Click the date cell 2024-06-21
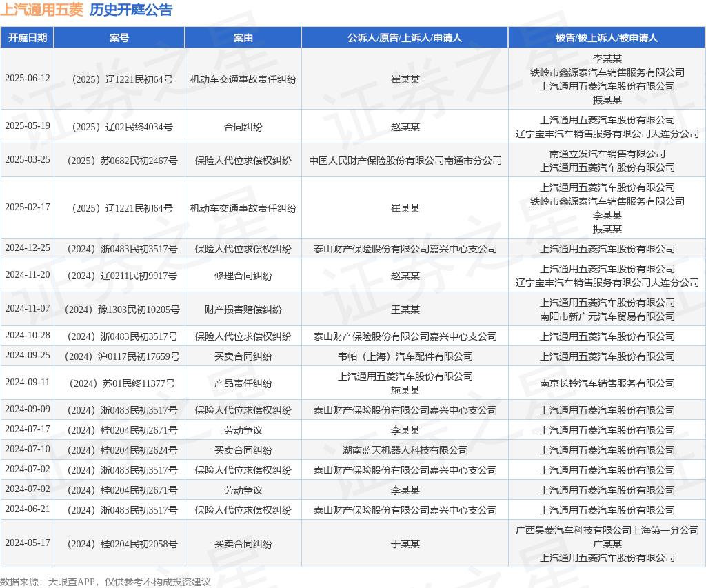 pos(28,509)
